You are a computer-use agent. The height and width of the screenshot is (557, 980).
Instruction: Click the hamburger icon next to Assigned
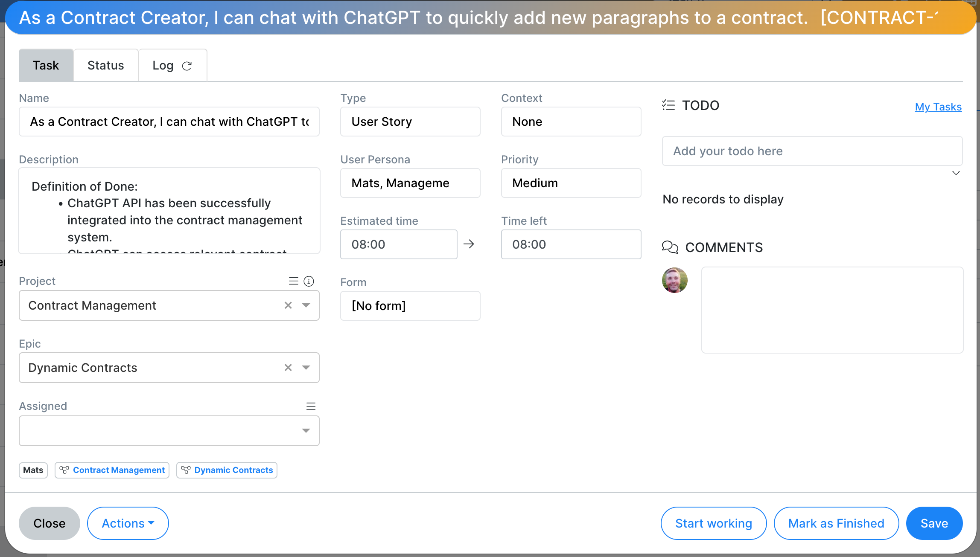pyautogui.click(x=310, y=406)
